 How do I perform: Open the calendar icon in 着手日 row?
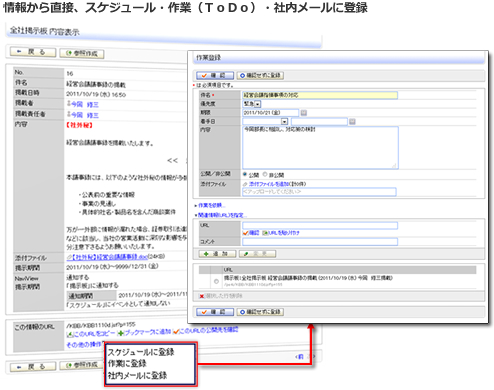coord(352,122)
